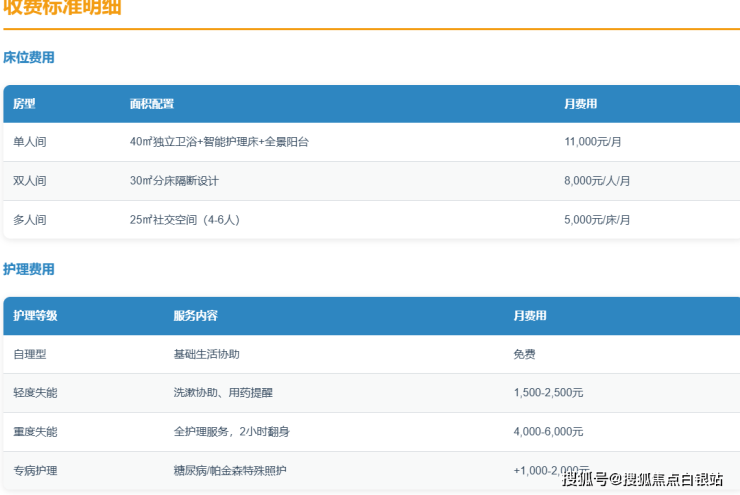740x495 pixels.
Task: Click the 40㎡独立卫浴 single room description
Action: point(219,142)
